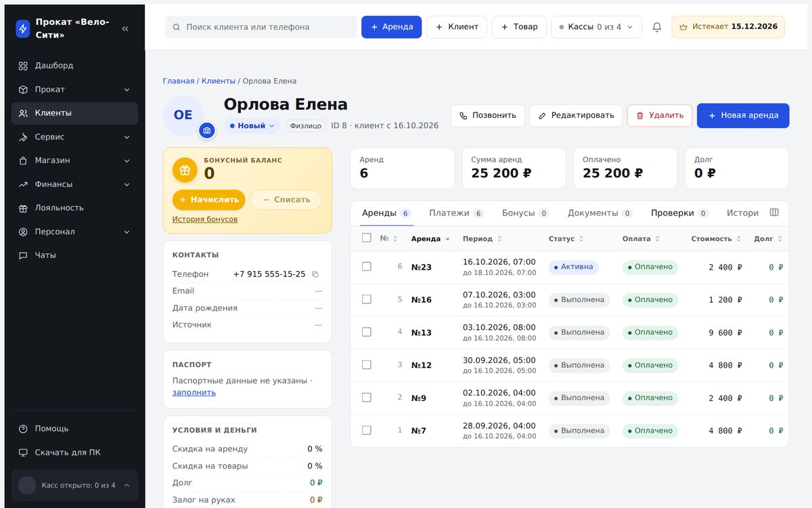Select checkbox for rental №23
812x508 pixels.
click(367, 267)
